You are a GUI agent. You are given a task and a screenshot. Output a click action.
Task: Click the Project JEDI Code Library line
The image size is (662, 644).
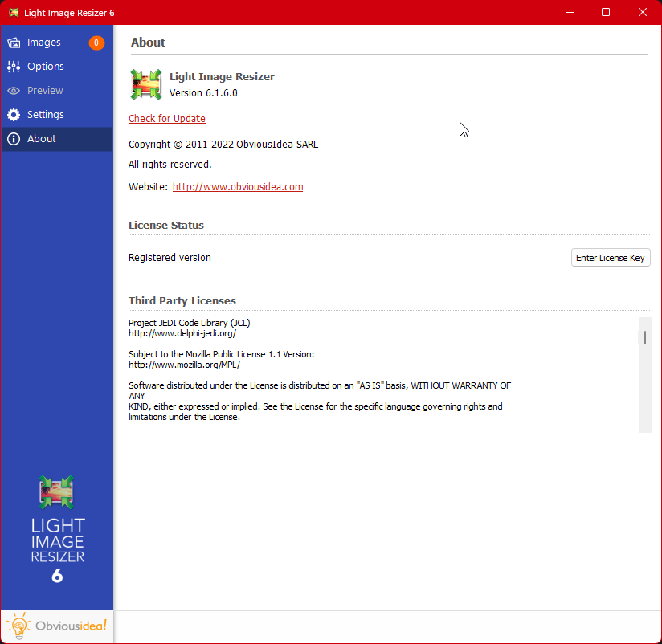(x=189, y=323)
